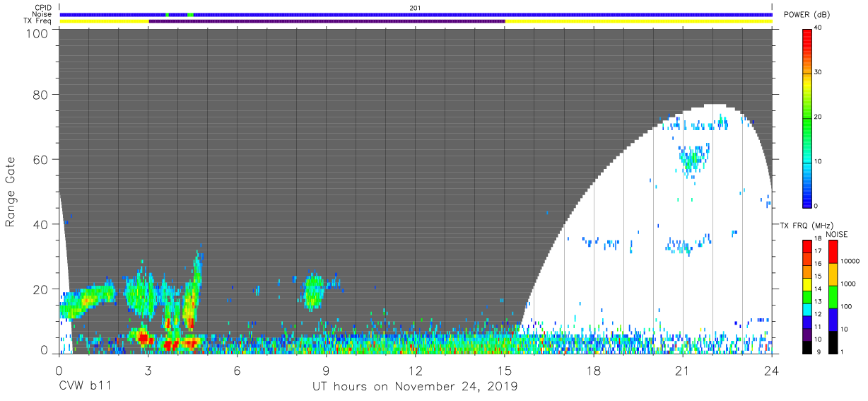Click the 14 MHz label on frequency legend
Viewport: 868px width, 401px height.
click(x=818, y=290)
